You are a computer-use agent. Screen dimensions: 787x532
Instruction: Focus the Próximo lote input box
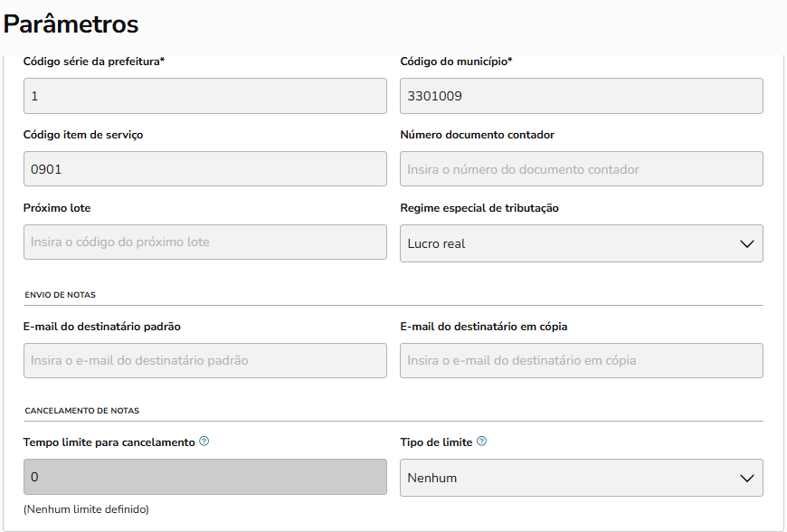pyautogui.click(x=204, y=242)
